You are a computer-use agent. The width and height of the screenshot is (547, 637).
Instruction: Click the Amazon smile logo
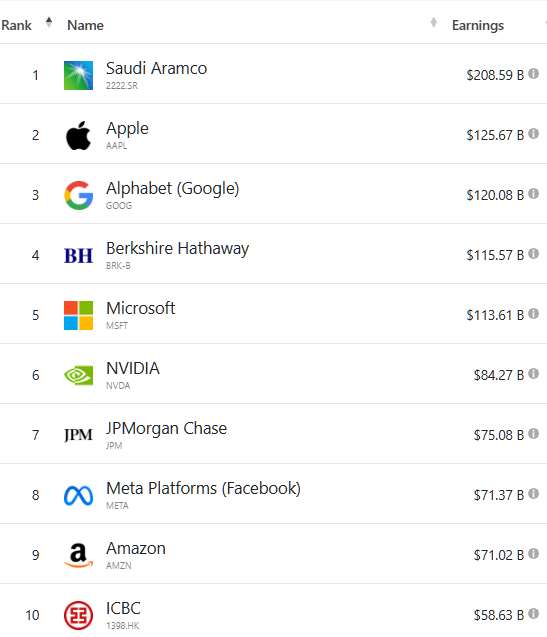click(78, 555)
